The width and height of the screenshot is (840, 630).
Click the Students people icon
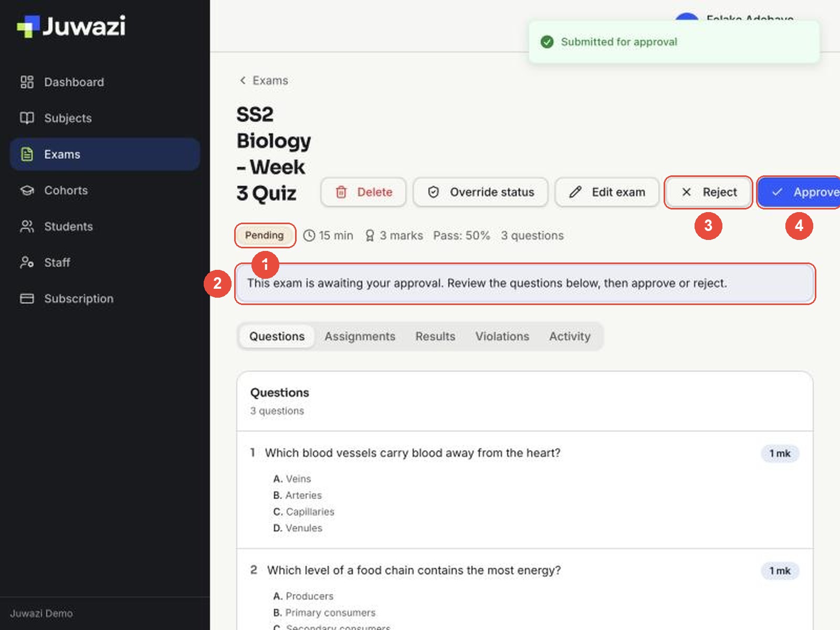pyautogui.click(x=27, y=226)
